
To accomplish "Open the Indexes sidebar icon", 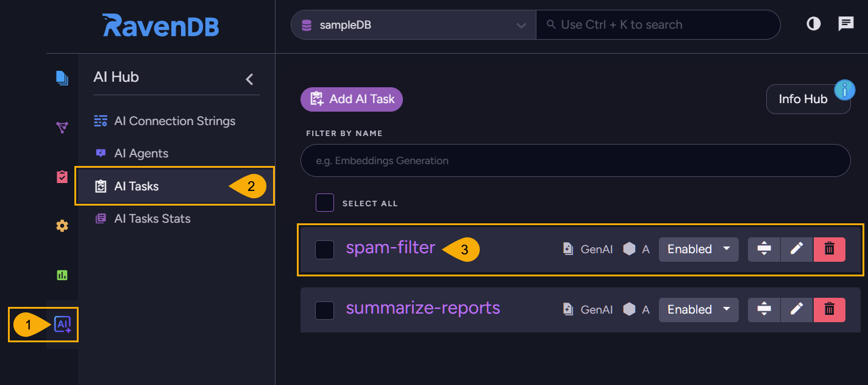I will click(62, 128).
